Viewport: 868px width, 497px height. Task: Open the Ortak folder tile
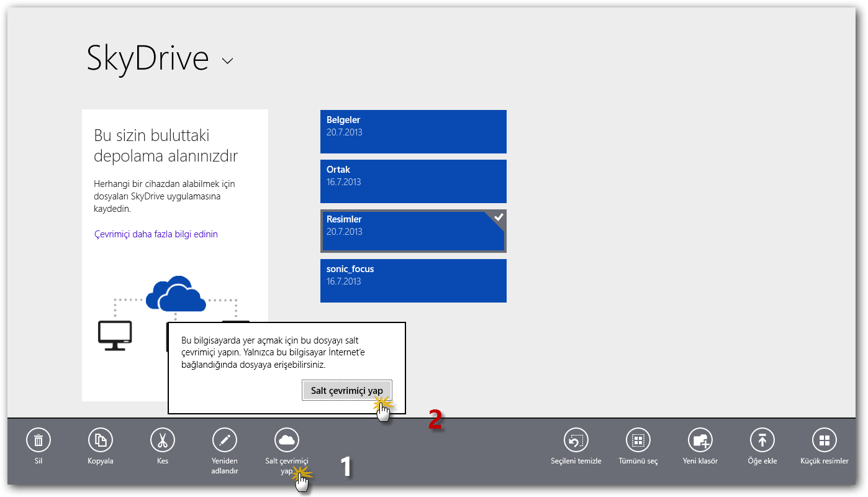[x=414, y=181]
